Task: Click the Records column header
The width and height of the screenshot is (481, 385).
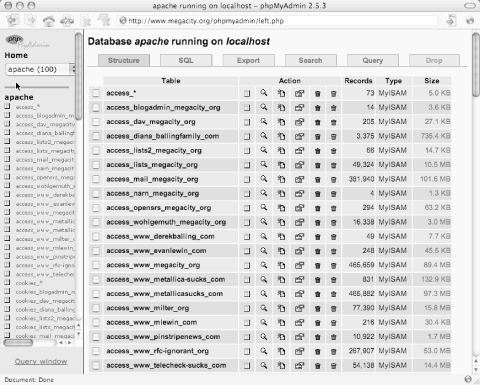Action: point(358,81)
